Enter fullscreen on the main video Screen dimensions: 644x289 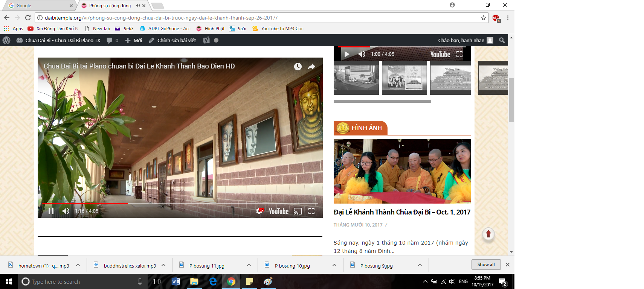[x=311, y=211]
